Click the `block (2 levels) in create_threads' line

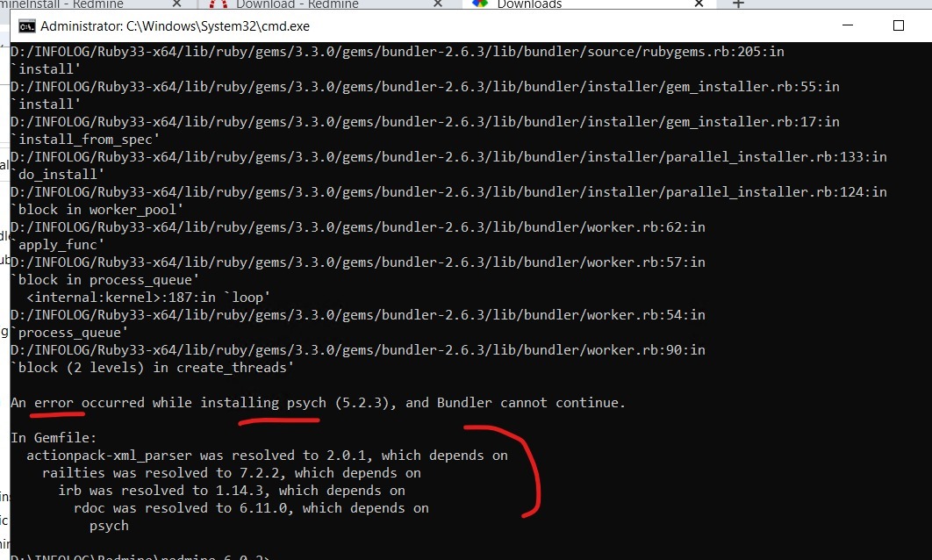[152, 368]
